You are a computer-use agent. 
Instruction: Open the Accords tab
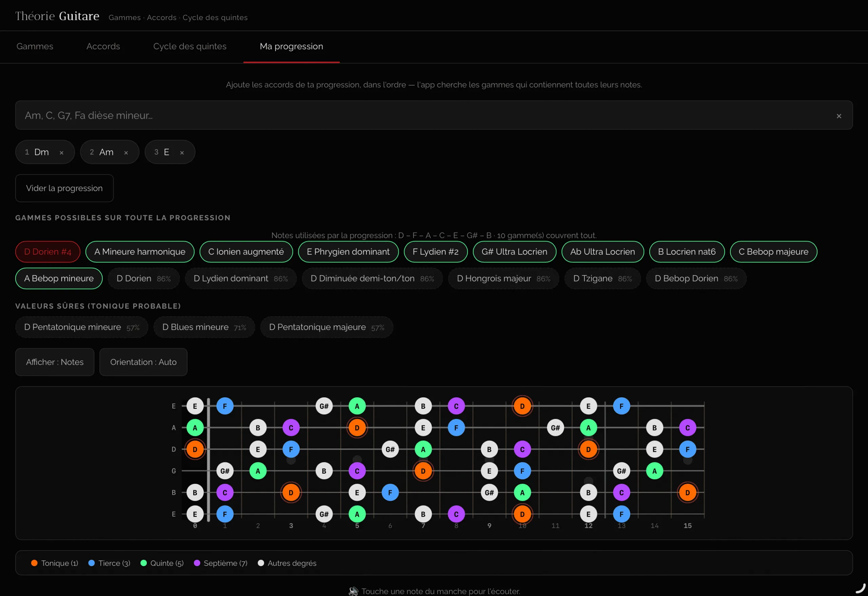(103, 46)
